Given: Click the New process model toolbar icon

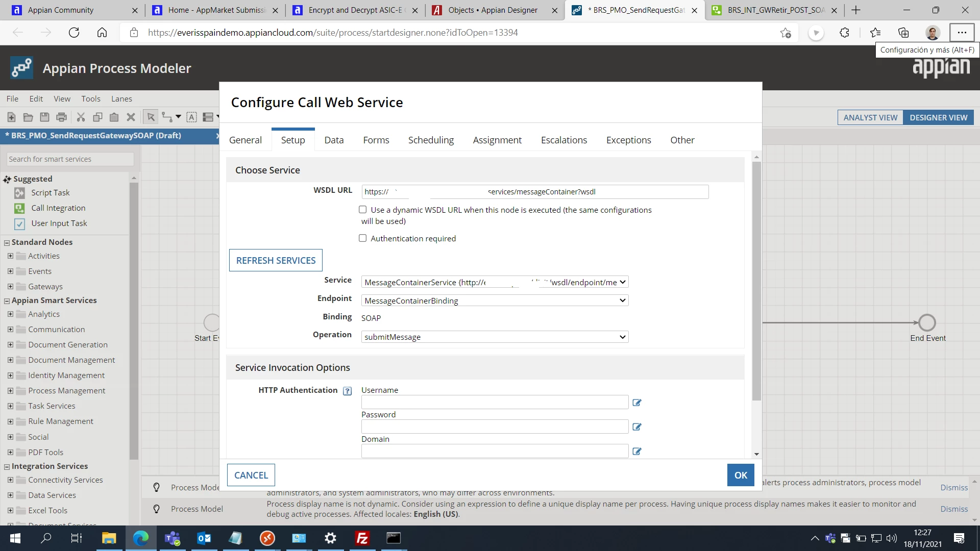Looking at the screenshot, I should click(x=11, y=117).
